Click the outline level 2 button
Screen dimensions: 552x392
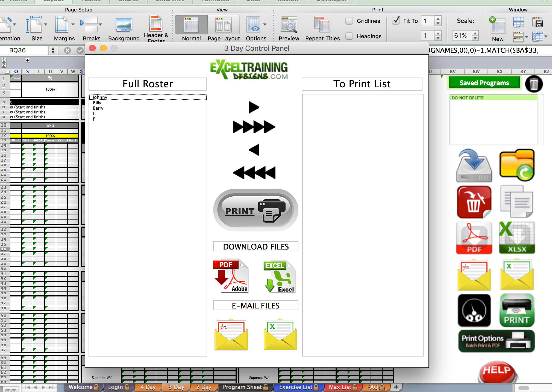[4, 65]
